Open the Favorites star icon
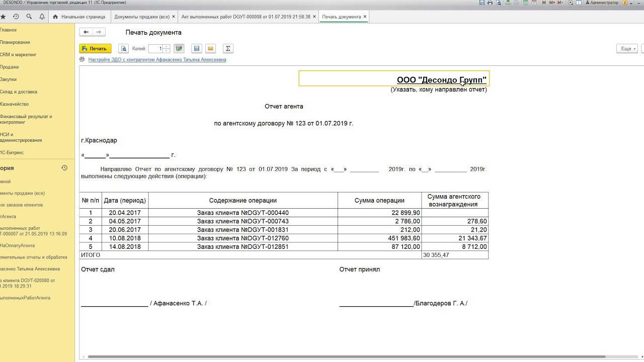 (3, 17)
